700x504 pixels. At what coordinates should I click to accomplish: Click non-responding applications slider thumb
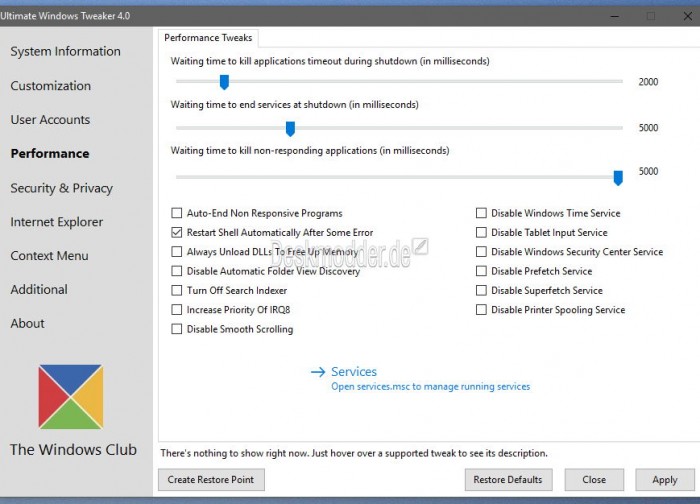click(x=618, y=178)
